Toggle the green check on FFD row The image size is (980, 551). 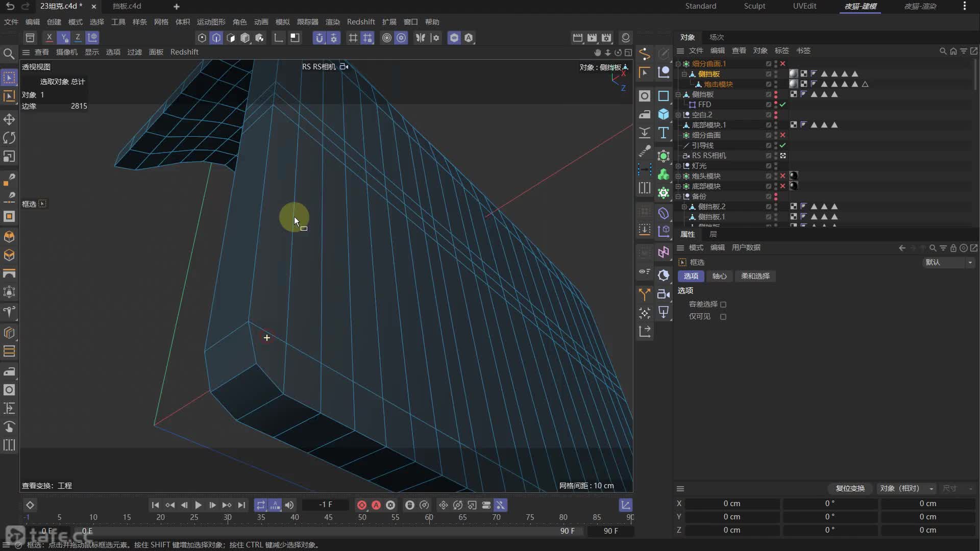(x=782, y=105)
